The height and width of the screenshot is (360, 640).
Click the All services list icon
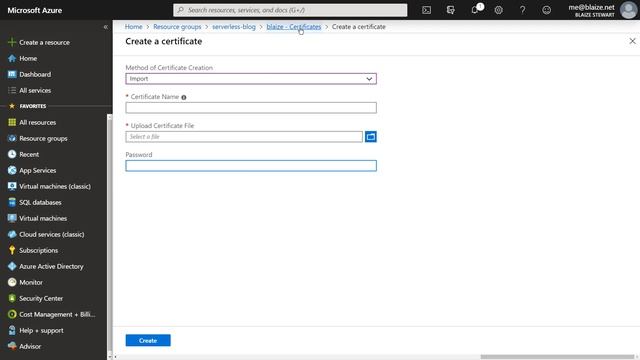click(12, 90)
